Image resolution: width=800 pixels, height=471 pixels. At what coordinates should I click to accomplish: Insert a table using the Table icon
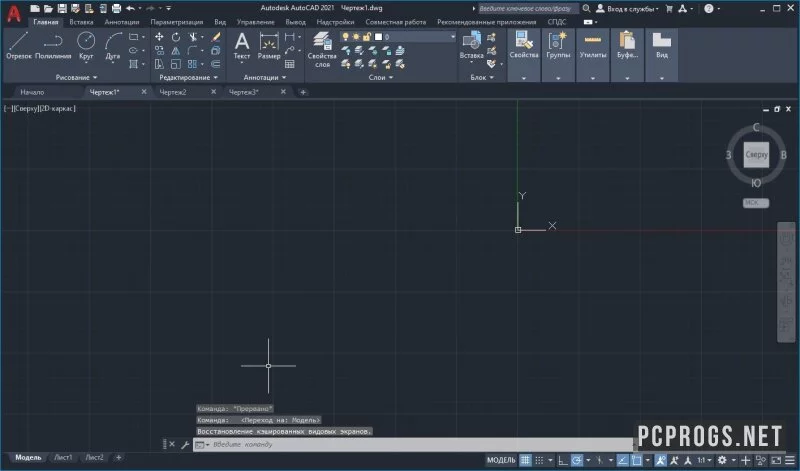coord(290,64)
